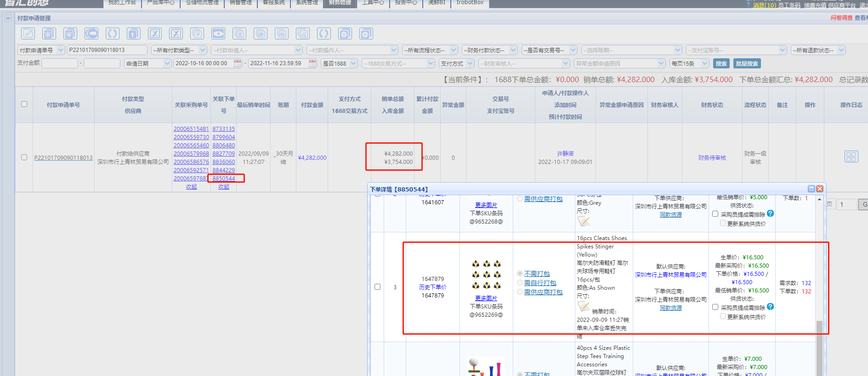
Task: Click the 跨 toolbar icon
Action: tap(261, 34)
